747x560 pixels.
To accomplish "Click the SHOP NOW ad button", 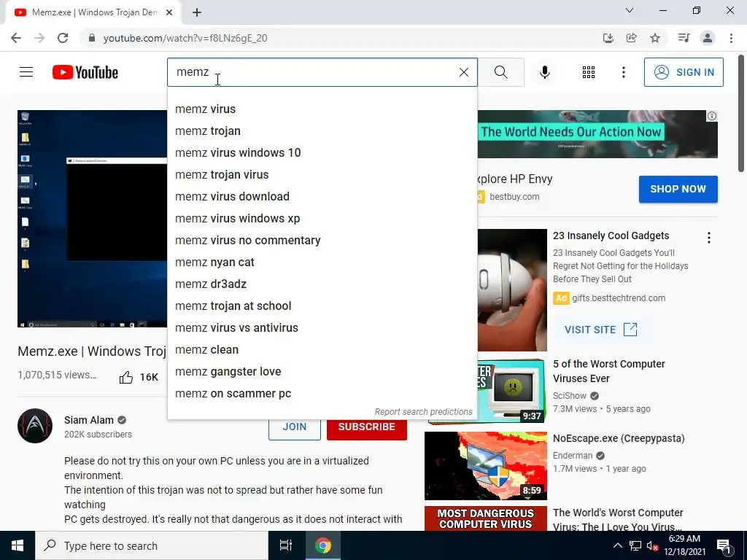I will point(678,189).
